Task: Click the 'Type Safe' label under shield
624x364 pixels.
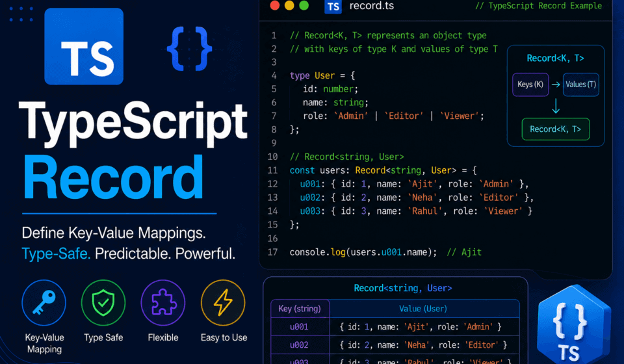Action: point(103,337)
